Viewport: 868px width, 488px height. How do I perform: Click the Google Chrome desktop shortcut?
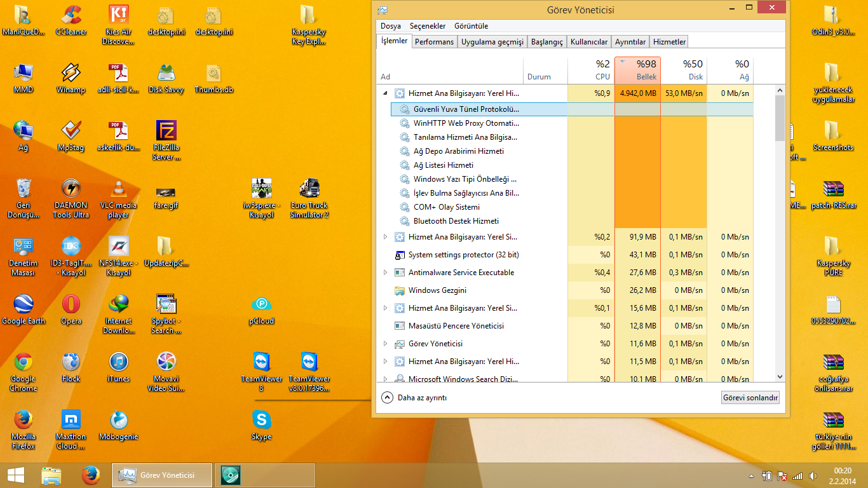tap(24, 363)
